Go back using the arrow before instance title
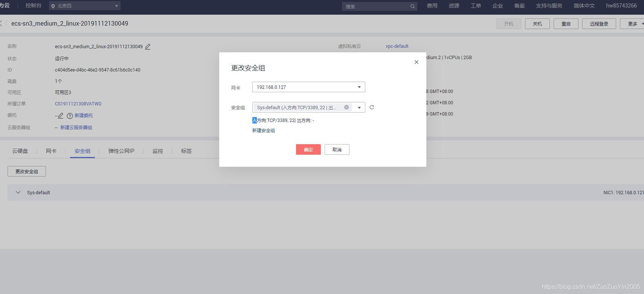Viewport: 644px width, 294px height. click(1, 23)
